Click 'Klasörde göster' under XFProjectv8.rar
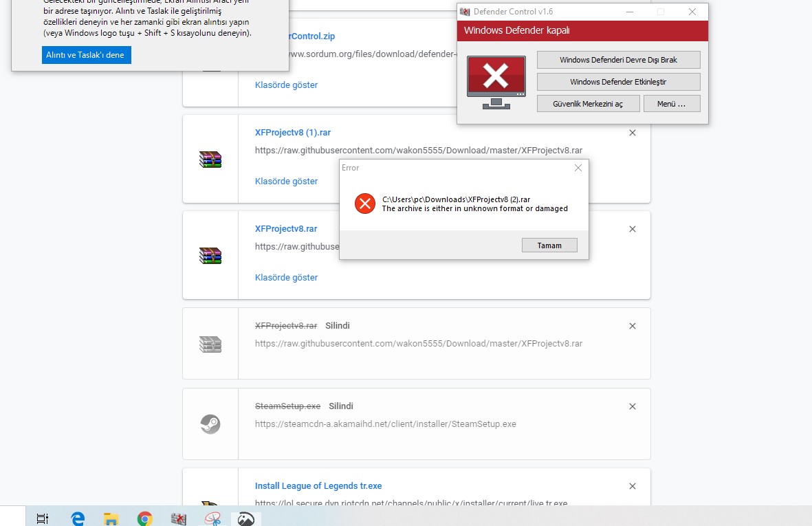Viewport: 812px width, 526px height. point(286,278)
